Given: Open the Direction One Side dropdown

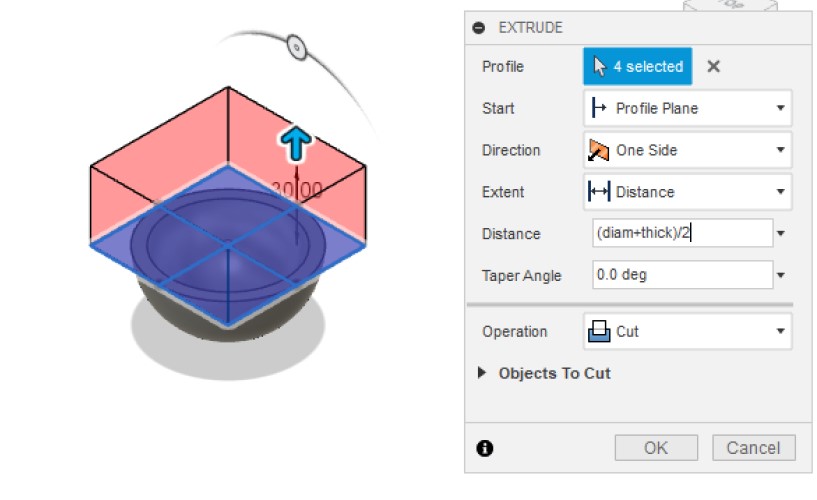Looking at the screenshot, I should pos(687,150).
